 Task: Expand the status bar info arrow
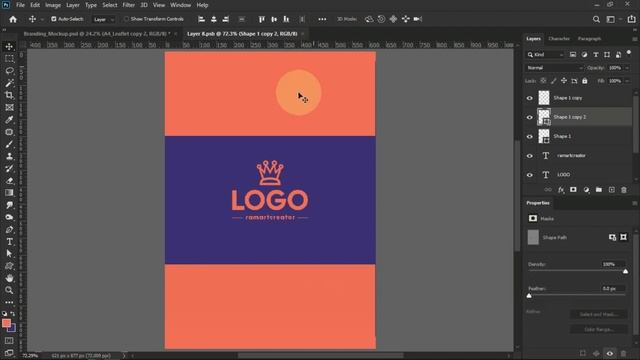[x=124, y=356]
